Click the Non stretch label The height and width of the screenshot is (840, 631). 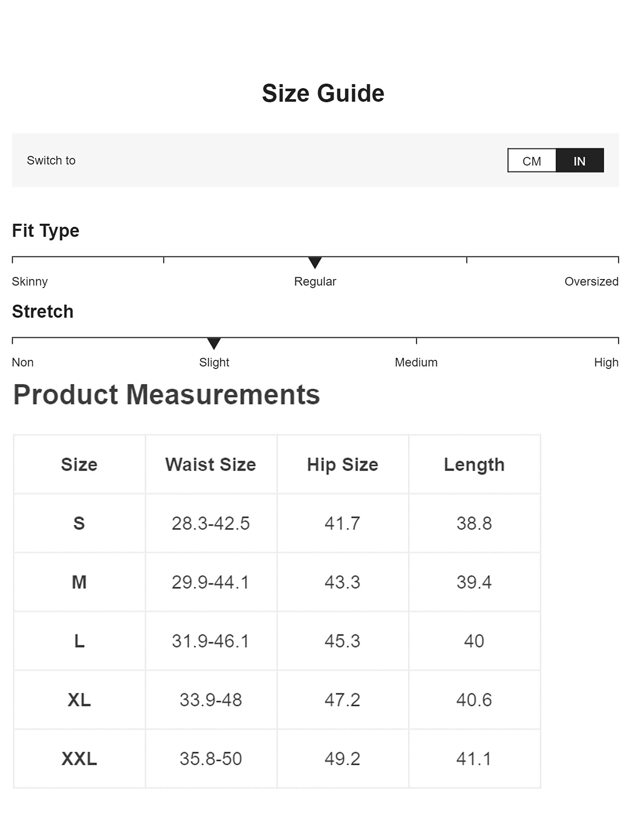[23, 362]
